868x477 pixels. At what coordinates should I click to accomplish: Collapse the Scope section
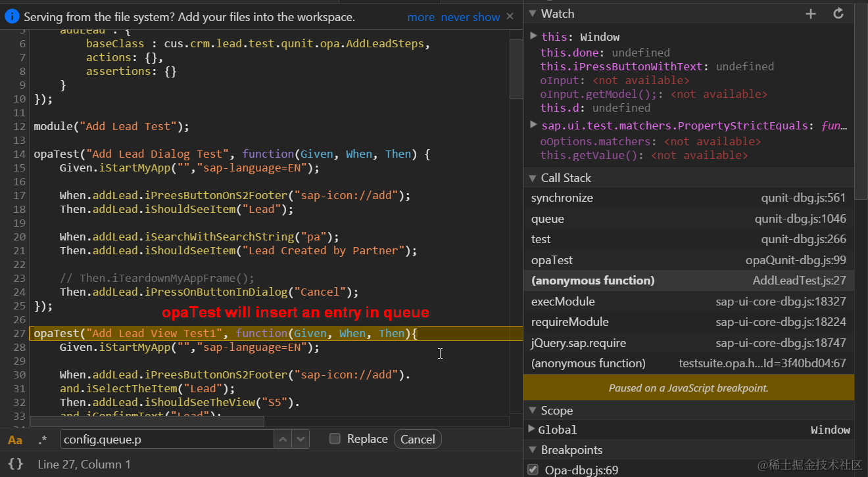click(532, 411)
